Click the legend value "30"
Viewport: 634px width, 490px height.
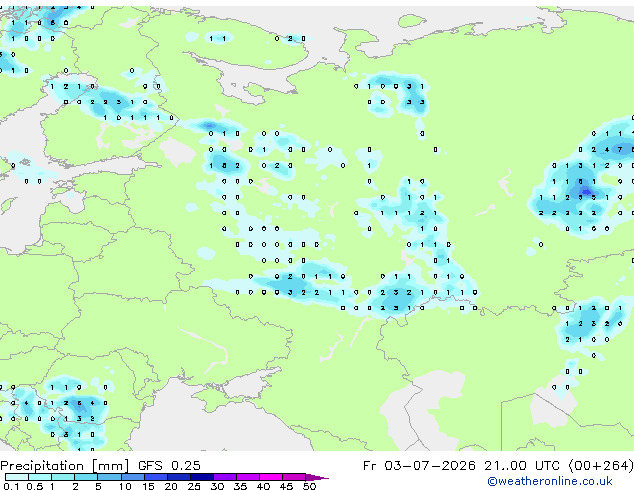tap(218, 486)
